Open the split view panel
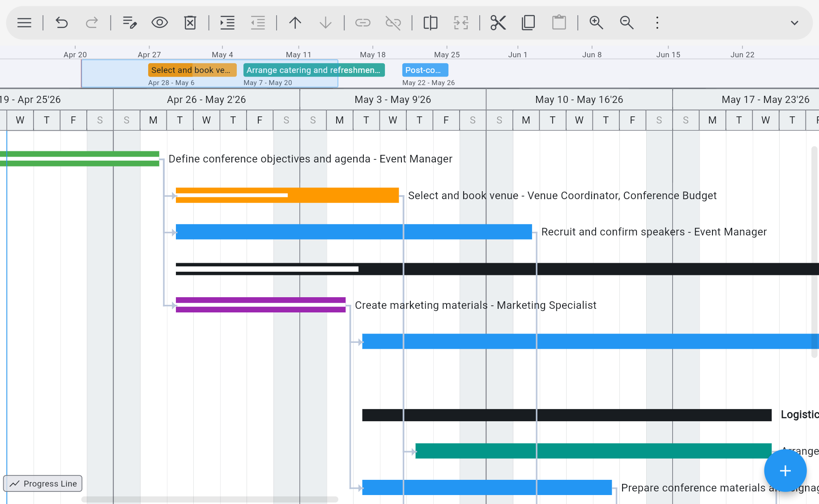819x504 pixels. 430,22
